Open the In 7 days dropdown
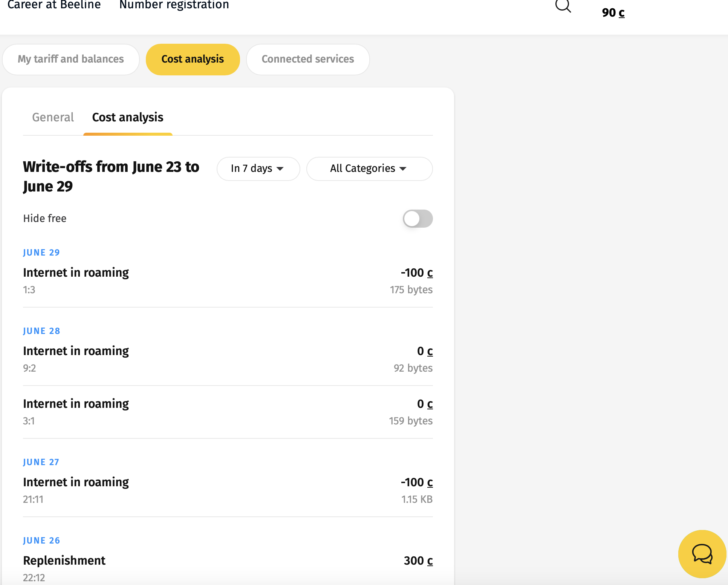 [x=258, y=168]
